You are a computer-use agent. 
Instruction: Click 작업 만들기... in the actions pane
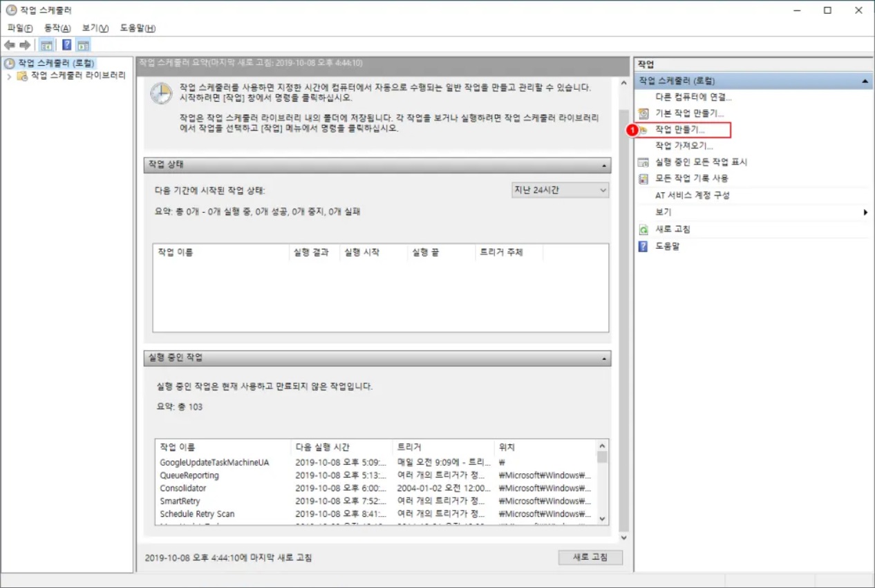click(680, 130)
